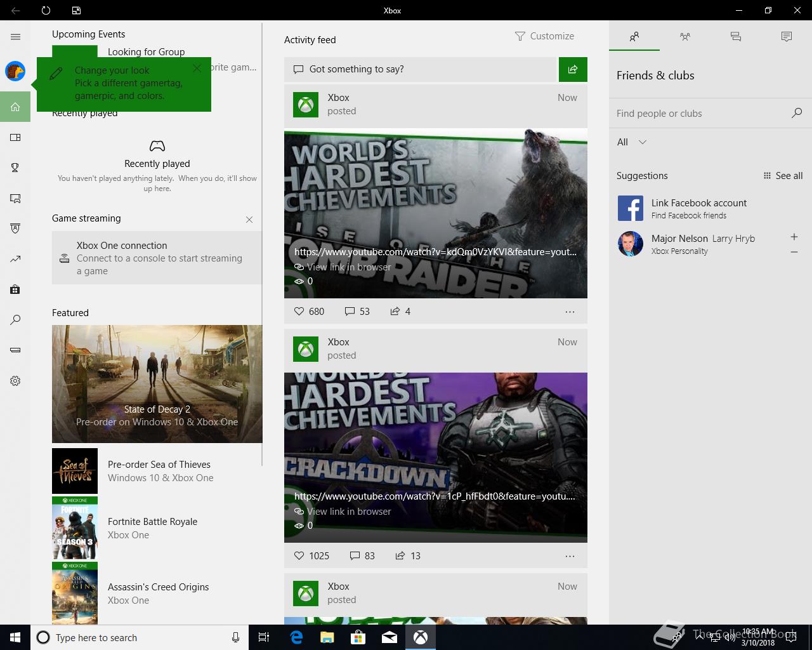The width and height of the screenshot is (812, 650).
Task: Open Fortnite Battle Royale thumbnail
Action: pos(75,528)
